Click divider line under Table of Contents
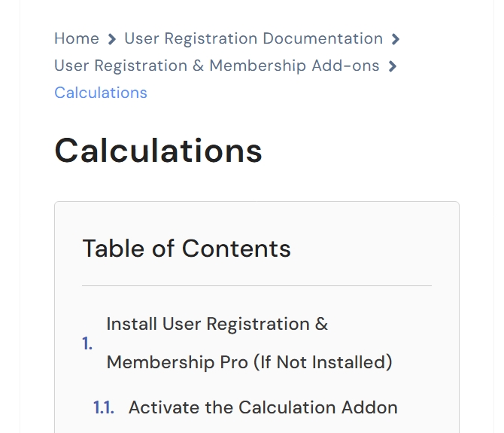 point(257,285)
